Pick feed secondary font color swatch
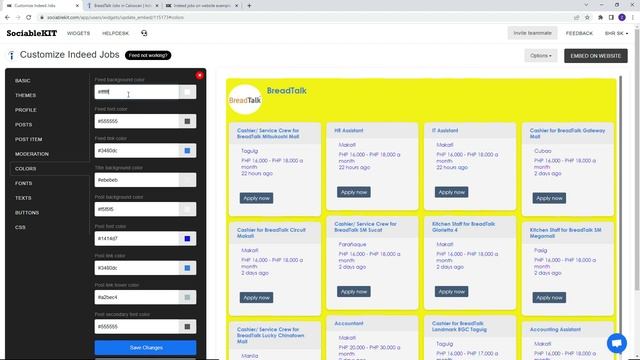 187,327
